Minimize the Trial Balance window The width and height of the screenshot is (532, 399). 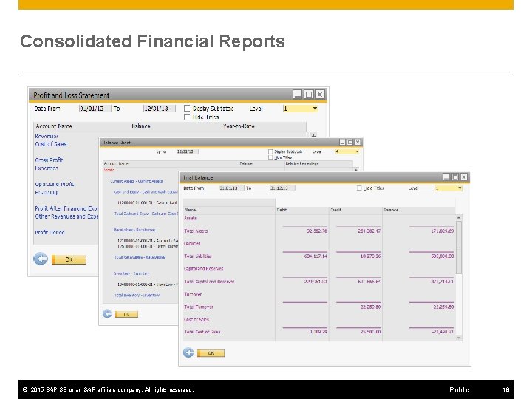click(x=446, y=177)
